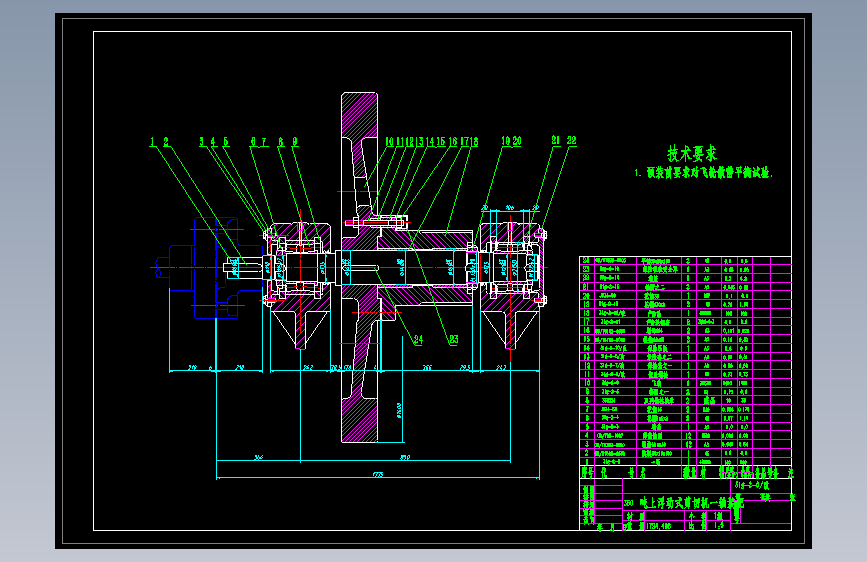The height and width of the screenshot is (562, 867).
Task: Click sequence number 4 in the parts list
Action: pyautogui.click(x=587, y=436)
